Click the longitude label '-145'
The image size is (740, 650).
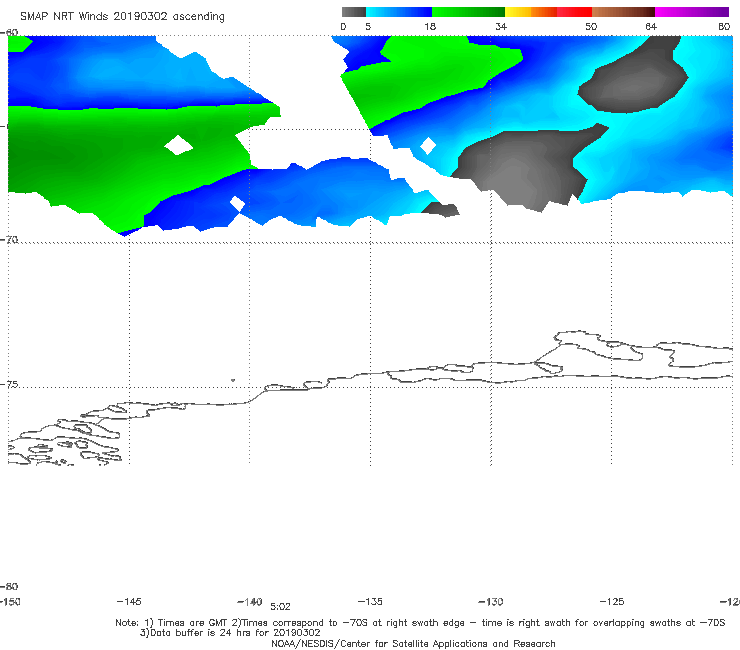click(x=129, y=601)
